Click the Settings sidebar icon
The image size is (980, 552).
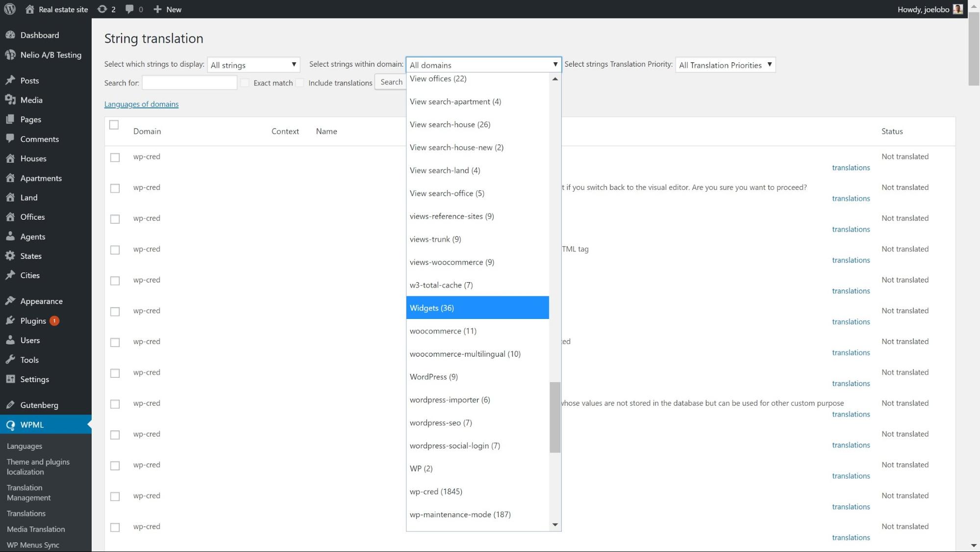point(10,379)
